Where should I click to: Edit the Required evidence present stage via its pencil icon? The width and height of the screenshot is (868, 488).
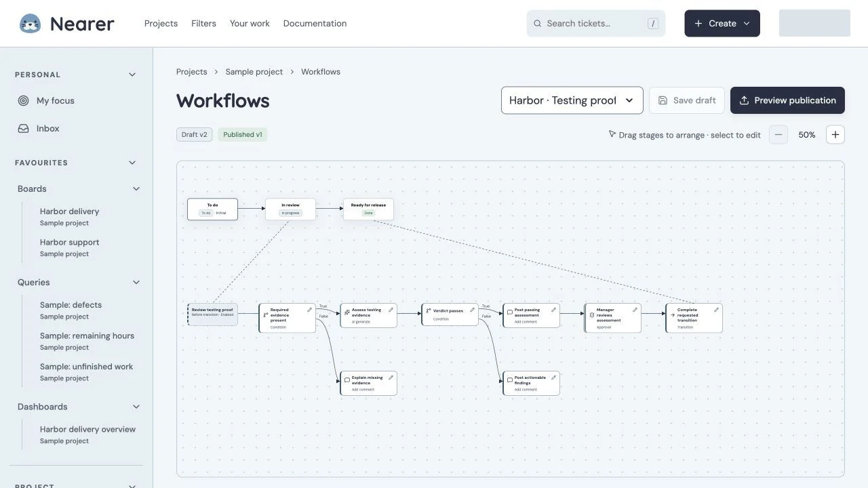(x=309, y=310)
